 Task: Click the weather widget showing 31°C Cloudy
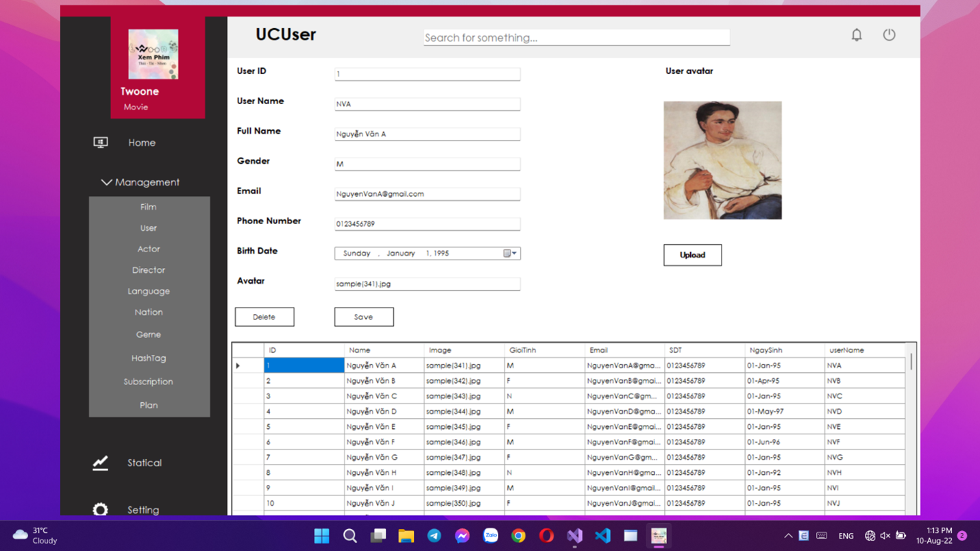point(36,535)
